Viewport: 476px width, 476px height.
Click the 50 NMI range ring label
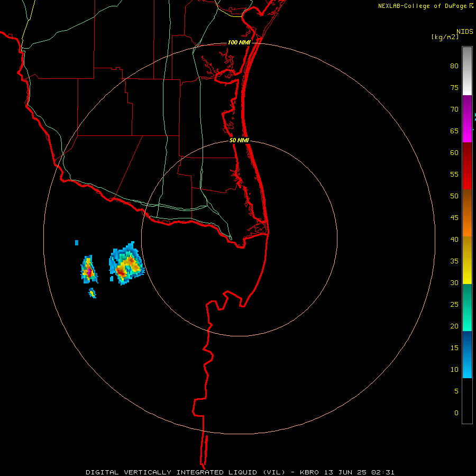[239, 140]
